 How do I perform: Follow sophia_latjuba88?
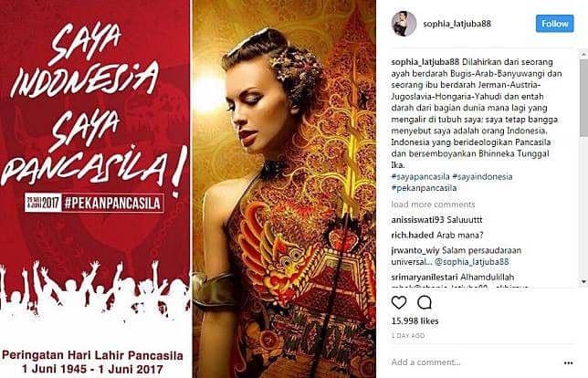[x=554, y=24]
